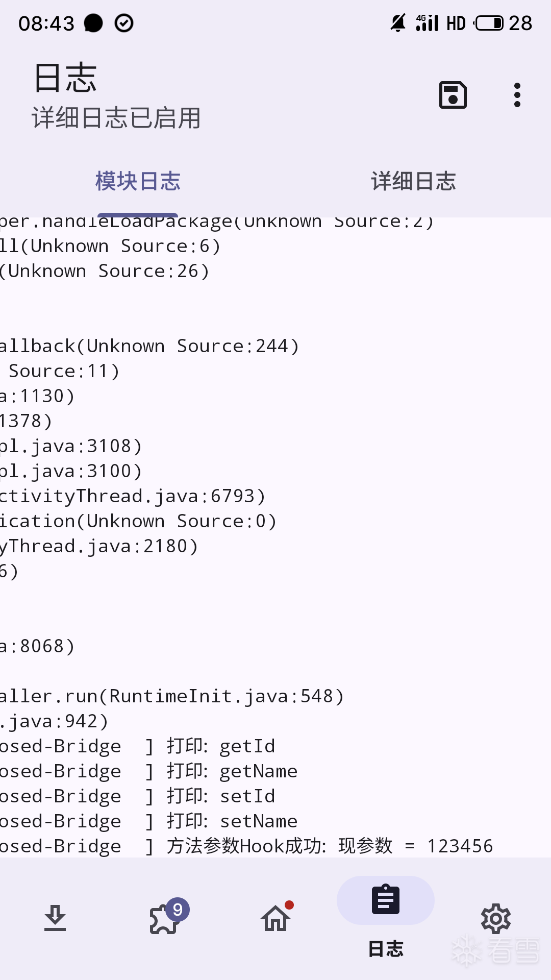Select the 日志 clipboard icon in the bottom bar
Image resolution: width=551 pixels, height=980 pixels.
[x=386, y=901]
